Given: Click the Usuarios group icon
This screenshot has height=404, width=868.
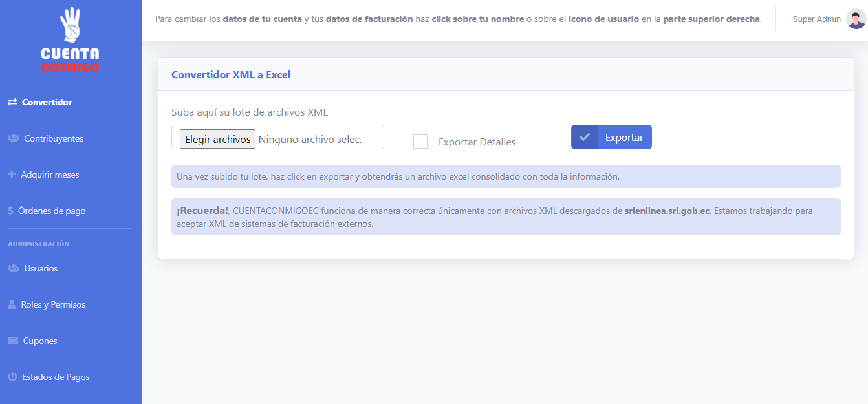Looking at the screenshot, I should [x=13, y=268].
